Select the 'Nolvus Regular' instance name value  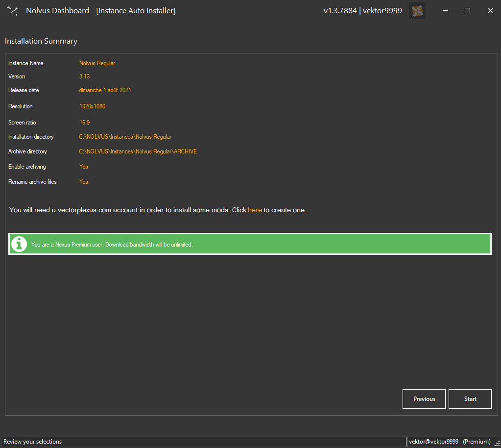click(x=97, y=63)
